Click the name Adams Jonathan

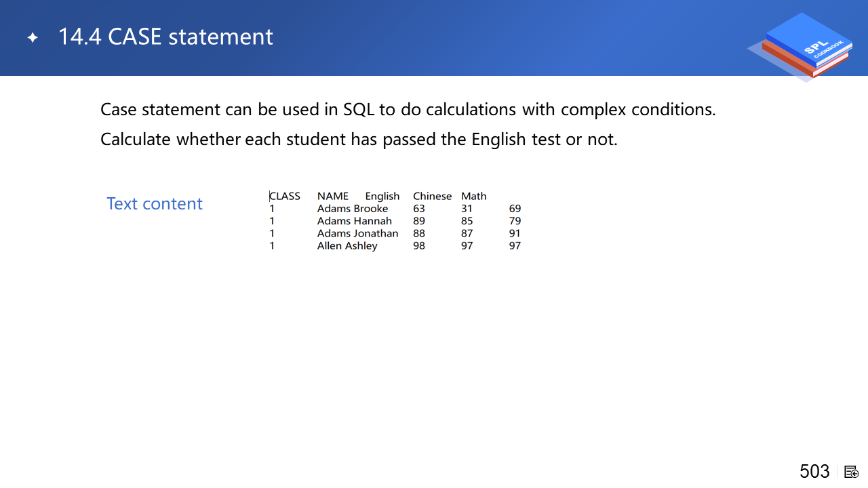pyautogui.click(x=357, y=233)
